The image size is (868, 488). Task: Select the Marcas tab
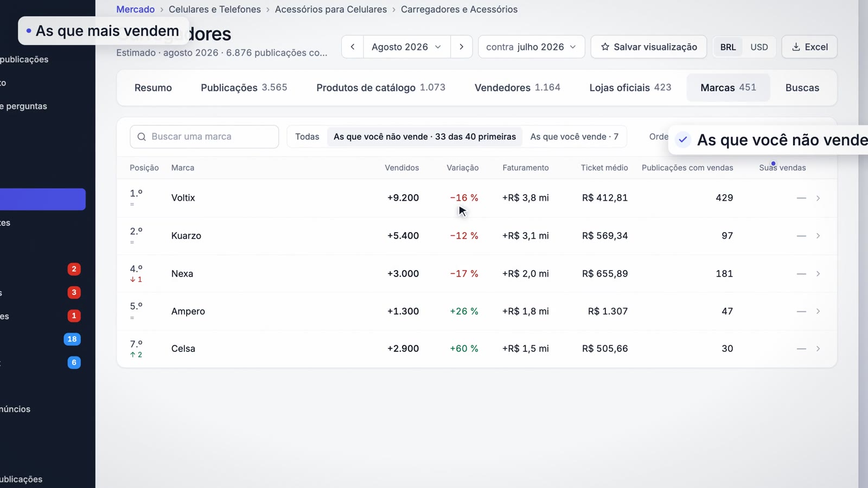(x=728, y=88)
